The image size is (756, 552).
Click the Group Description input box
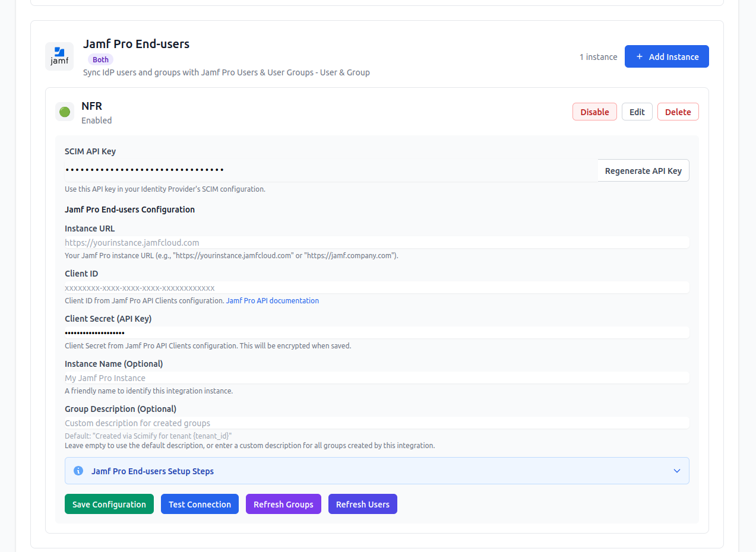click(377, 423)
